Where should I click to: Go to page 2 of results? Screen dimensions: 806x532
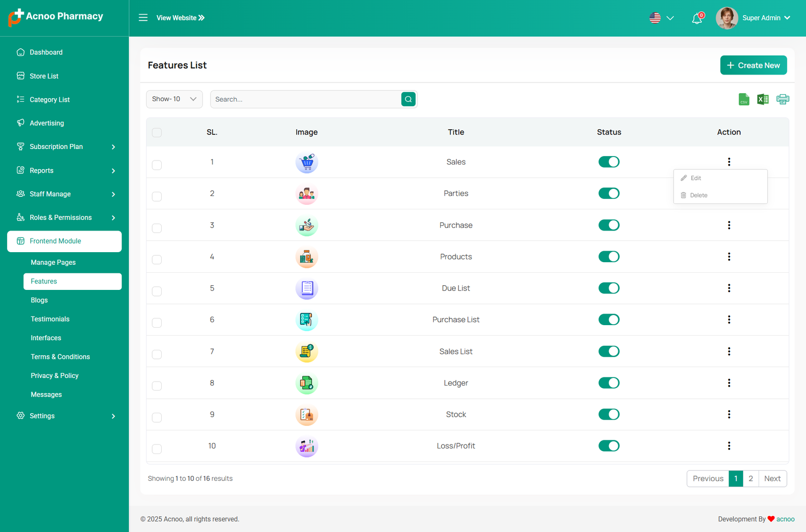(750, 479)
